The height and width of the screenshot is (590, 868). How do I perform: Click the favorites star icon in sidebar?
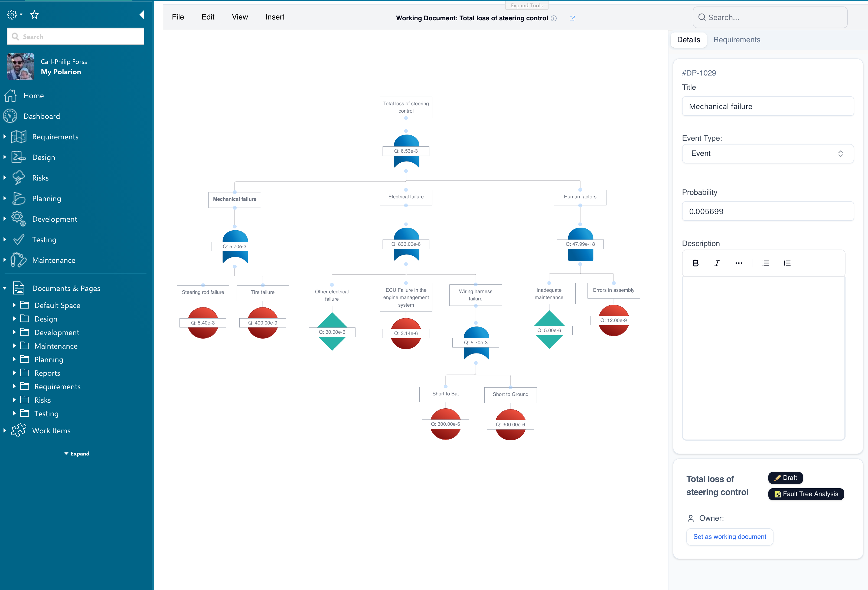(34, 15)
